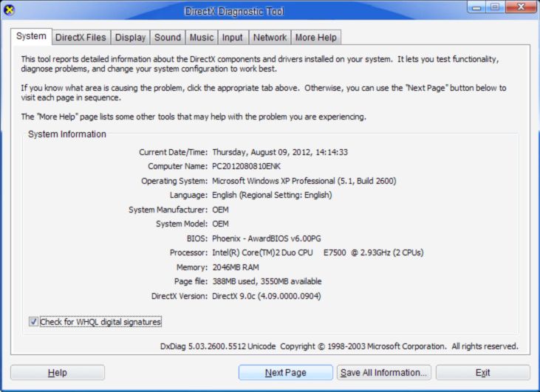Show the More Help tab
Image resolution: width=540 pixels, height=392 pixels.
pyautogui.click(x=316, y=38)
